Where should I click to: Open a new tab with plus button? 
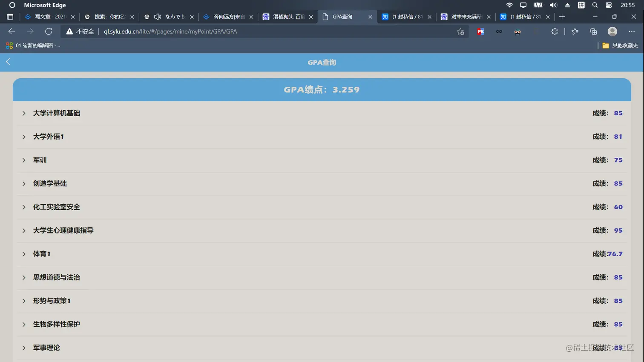coord(562,17)
